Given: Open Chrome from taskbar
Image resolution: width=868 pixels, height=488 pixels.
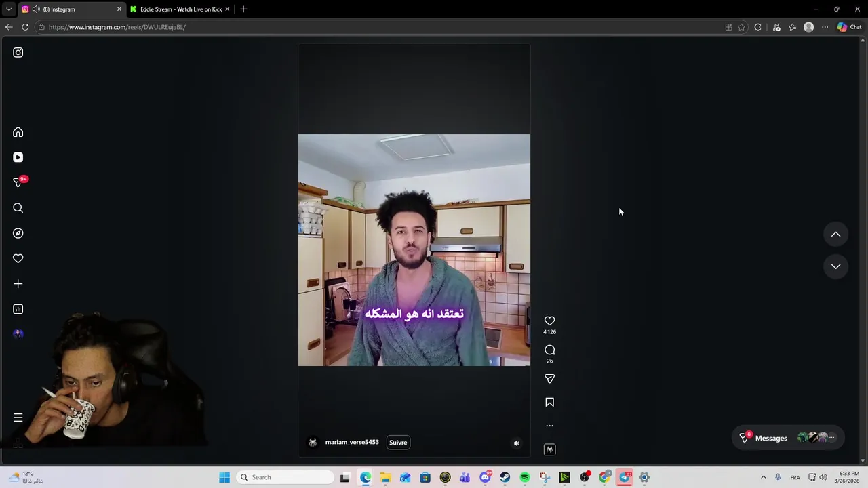Looking at the screenshot, I should pos(604,477).
